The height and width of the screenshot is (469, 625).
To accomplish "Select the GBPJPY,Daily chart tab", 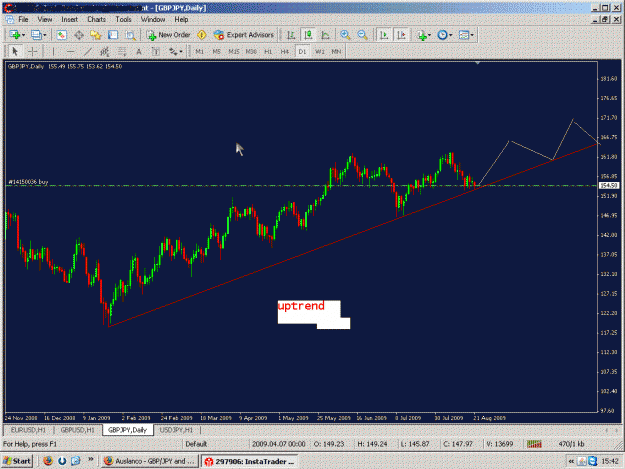I will (x=128, y=430).
